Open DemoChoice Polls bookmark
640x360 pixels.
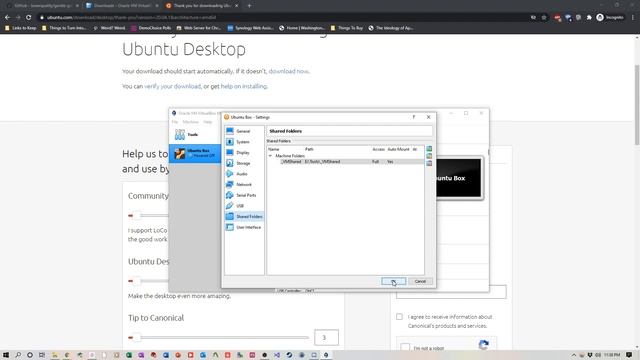pyautogui.click(x=151, y=28)
